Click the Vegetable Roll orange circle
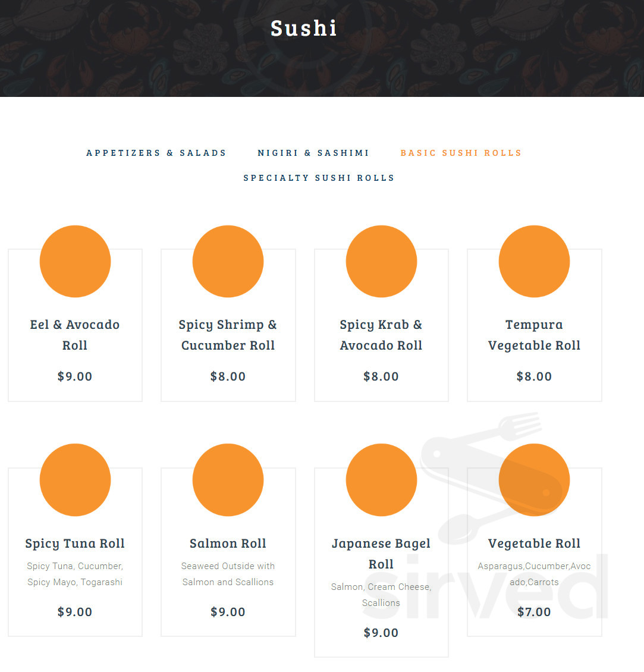Viewport: 644px width, 672px height. tap(534, 480)
